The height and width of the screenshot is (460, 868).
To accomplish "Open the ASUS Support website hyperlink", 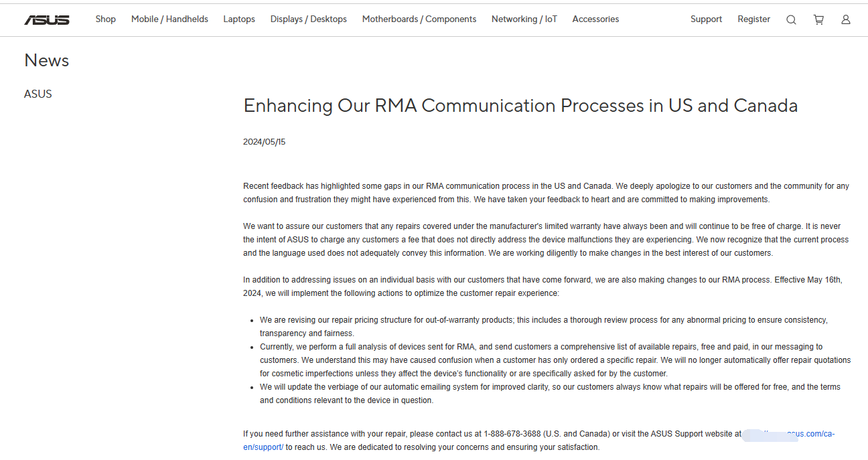I will 810,434.
